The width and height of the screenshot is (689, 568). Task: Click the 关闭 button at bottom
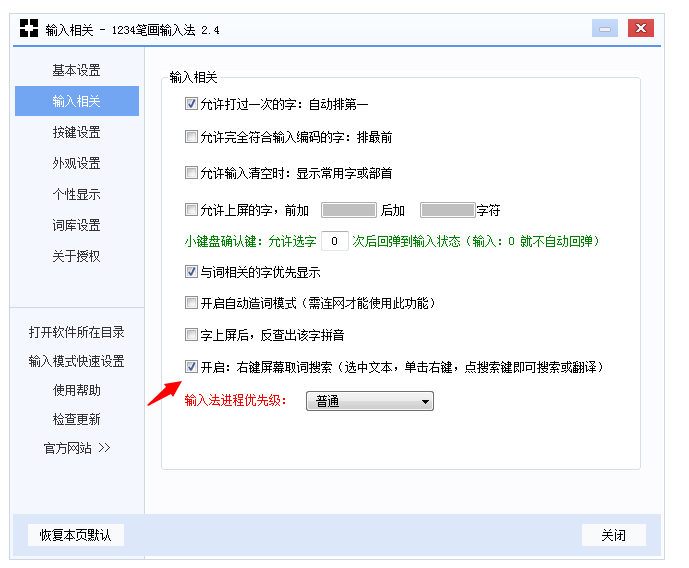[613, 535]
